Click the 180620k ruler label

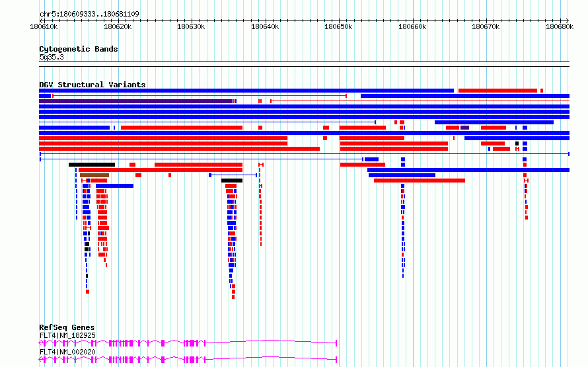pyautogui.click(x=118, y=26)
